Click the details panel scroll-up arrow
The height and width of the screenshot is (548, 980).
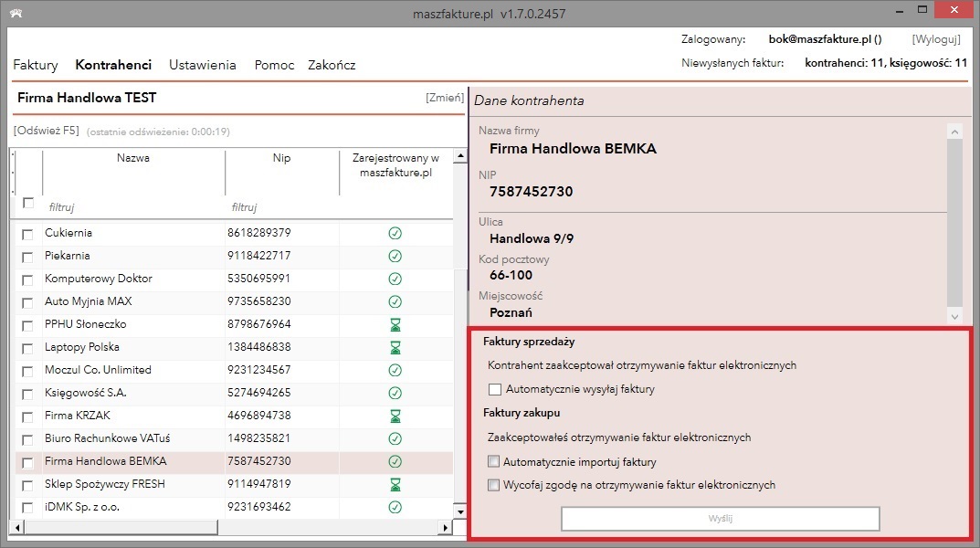(954, 132)
